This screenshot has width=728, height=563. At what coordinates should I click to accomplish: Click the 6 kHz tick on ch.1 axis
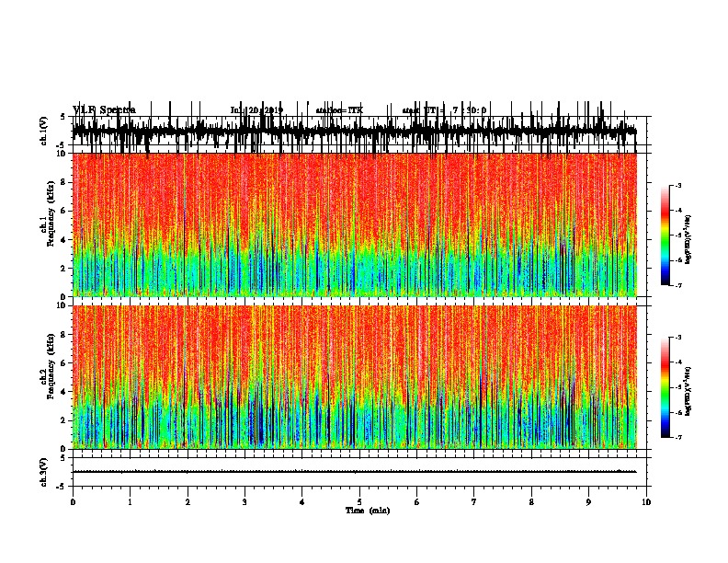tap(63, 211)
